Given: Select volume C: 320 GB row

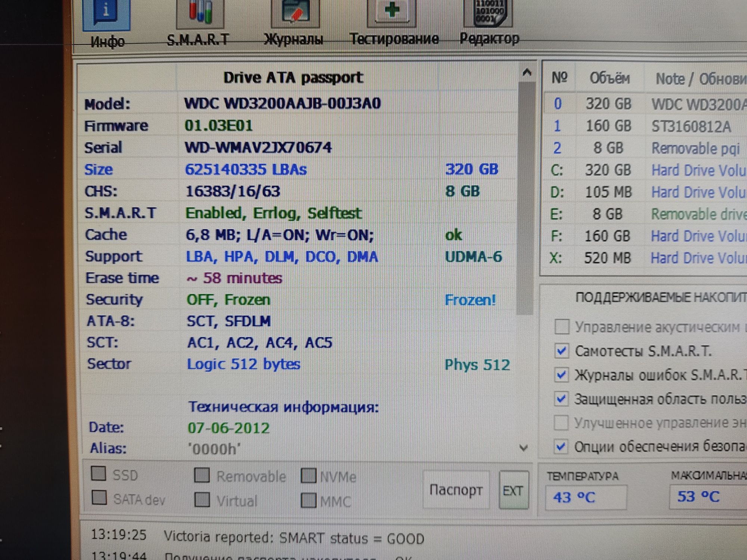Looking at the screenshot, I should coord(645,170).
